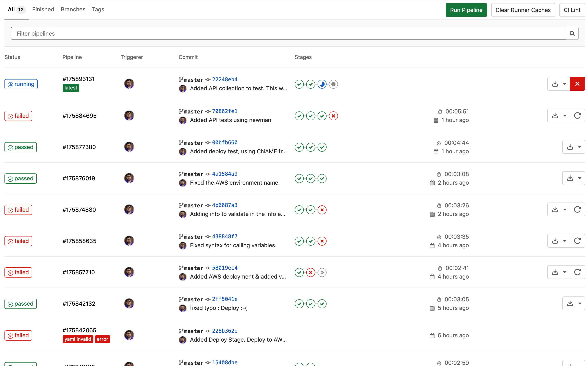This screenshot has width=588, height=366.
Task: Open the running stage icon of pipeline #175893131
Action: point(322,84)
